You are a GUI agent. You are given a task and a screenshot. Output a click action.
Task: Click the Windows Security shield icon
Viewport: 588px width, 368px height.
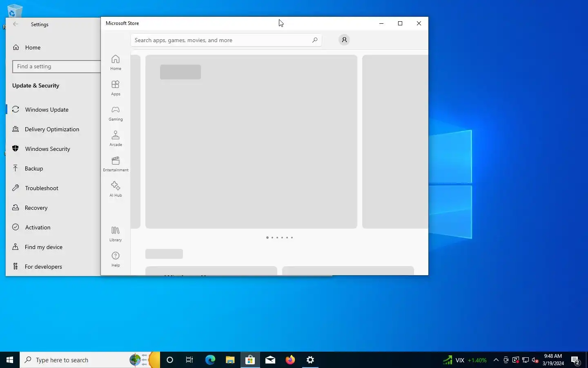16,148
